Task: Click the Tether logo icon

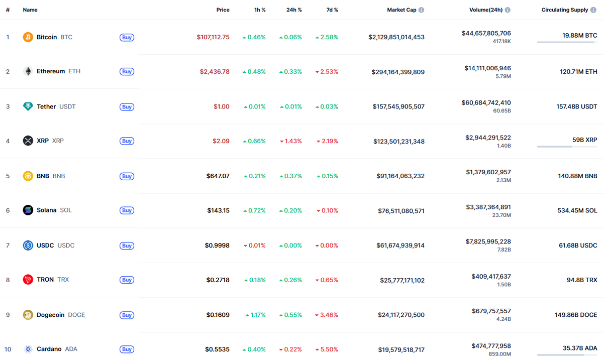Action: (28, 106)
